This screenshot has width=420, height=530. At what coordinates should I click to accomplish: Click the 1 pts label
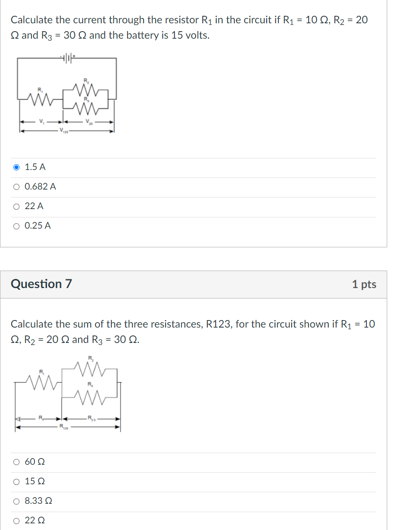[x=364, y=284]
